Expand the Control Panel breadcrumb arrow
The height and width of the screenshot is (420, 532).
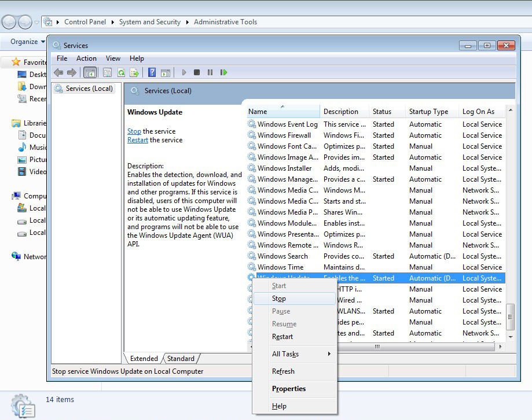tap(113, 22)
